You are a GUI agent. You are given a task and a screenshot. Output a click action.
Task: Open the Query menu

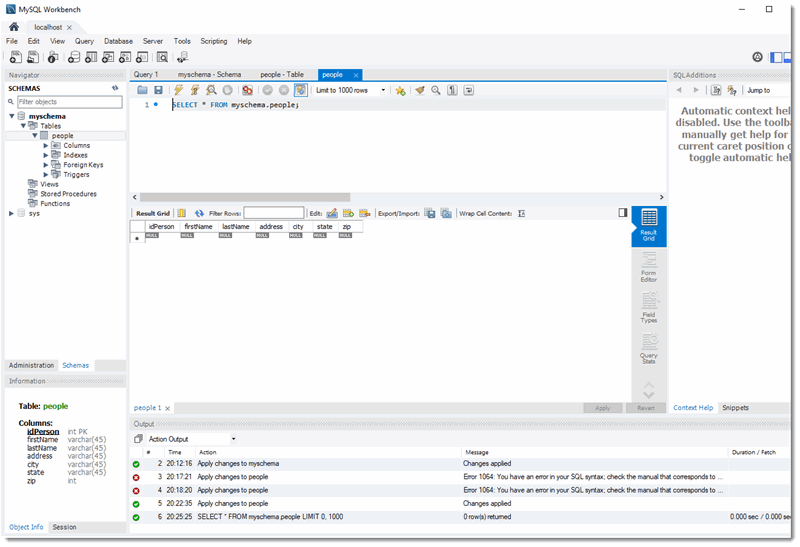pos(84,41)
